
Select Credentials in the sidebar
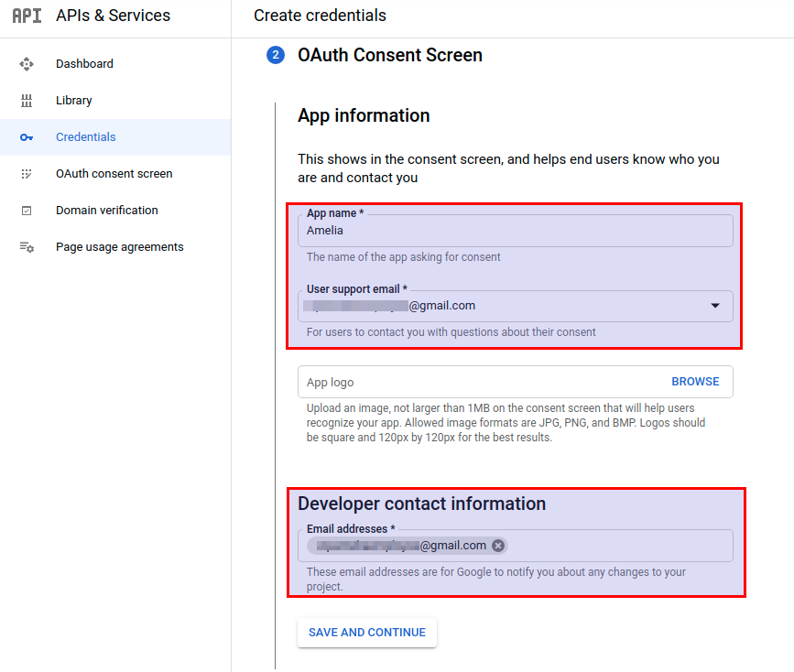(x=86, y=137)
